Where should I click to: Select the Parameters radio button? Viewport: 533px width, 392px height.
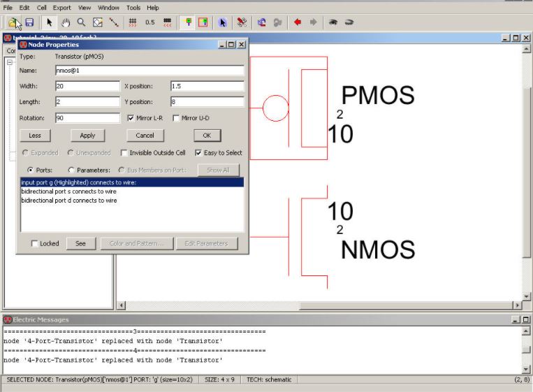[x=72, y=170]
